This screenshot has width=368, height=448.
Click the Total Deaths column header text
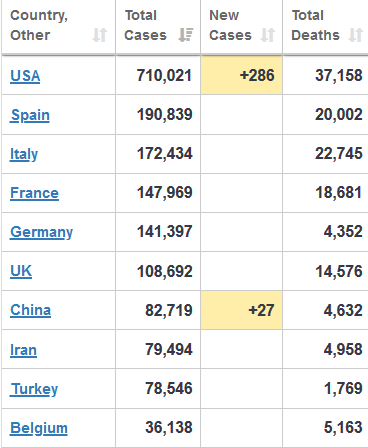tap(315, 25)
